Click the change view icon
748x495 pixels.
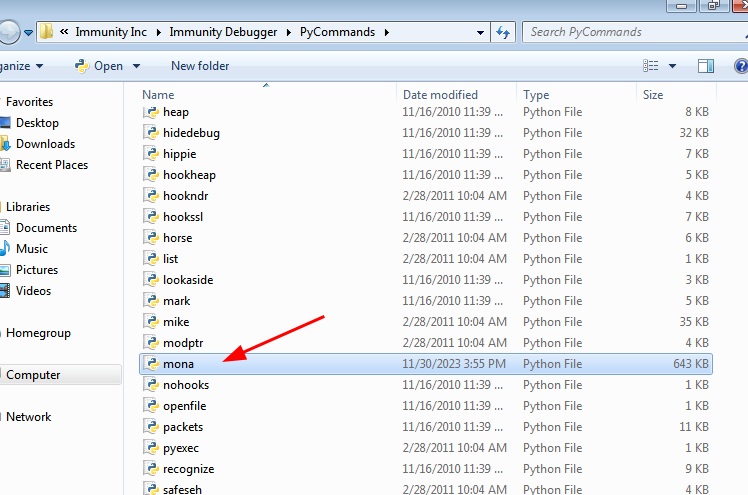(651, 66)
